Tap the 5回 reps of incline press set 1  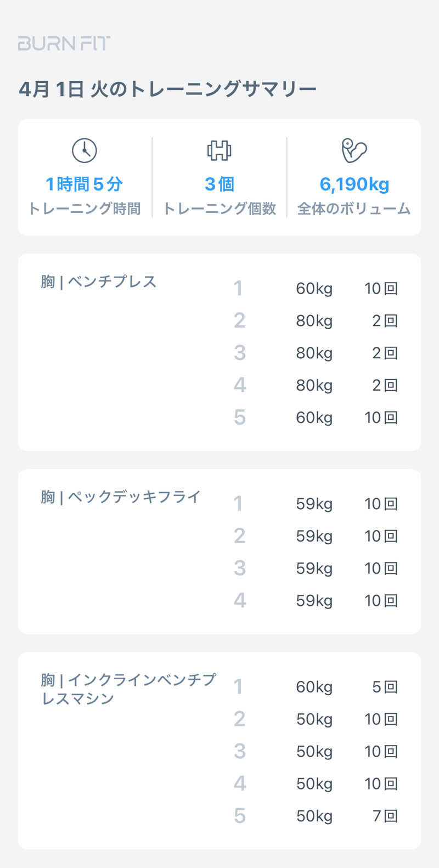click(x=385, y=687)
